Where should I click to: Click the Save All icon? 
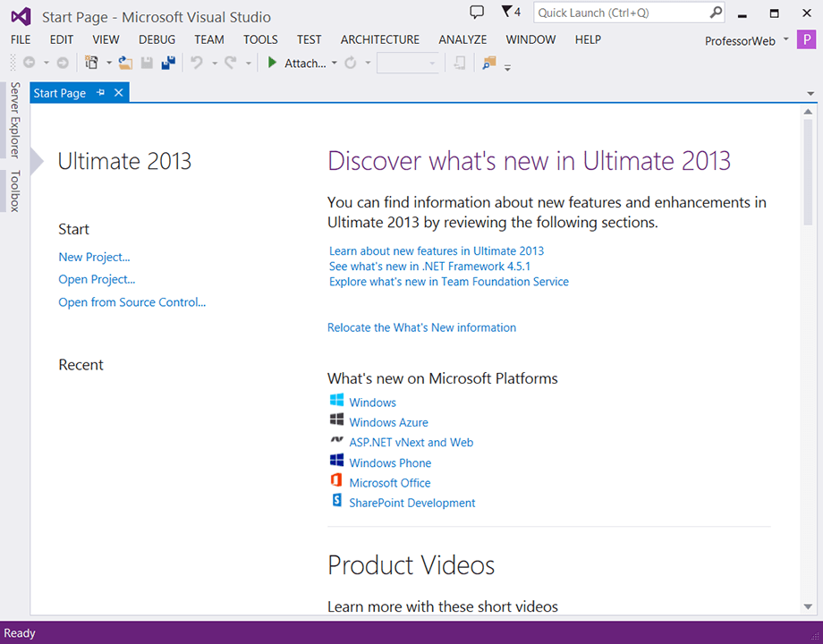tap(168, 63)
